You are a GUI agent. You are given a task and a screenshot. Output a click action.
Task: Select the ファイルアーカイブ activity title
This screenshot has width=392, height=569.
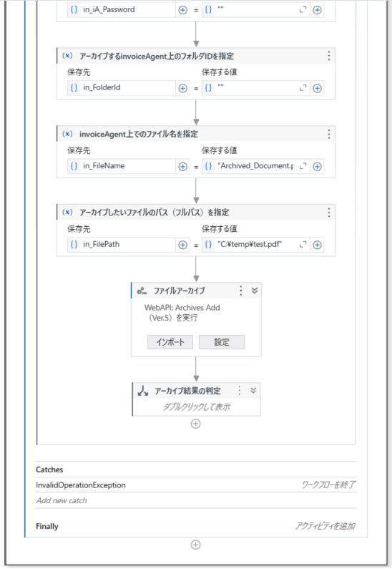[x=179, y=291]
